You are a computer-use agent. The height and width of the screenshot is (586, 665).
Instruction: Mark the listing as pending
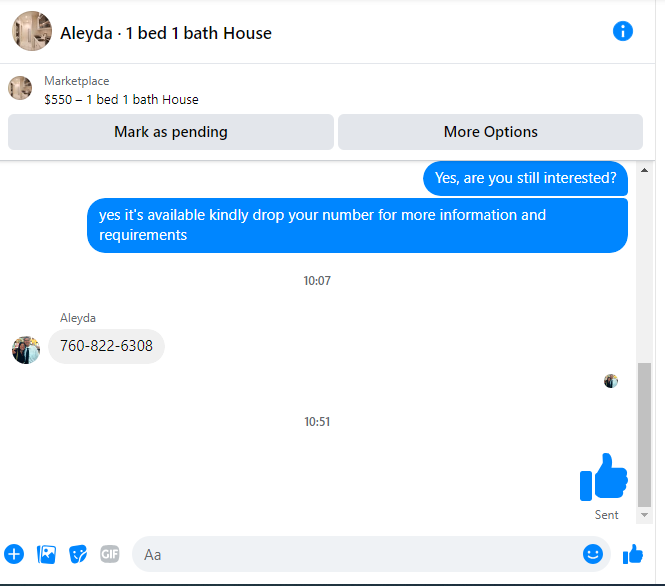(x=171, y=132)
